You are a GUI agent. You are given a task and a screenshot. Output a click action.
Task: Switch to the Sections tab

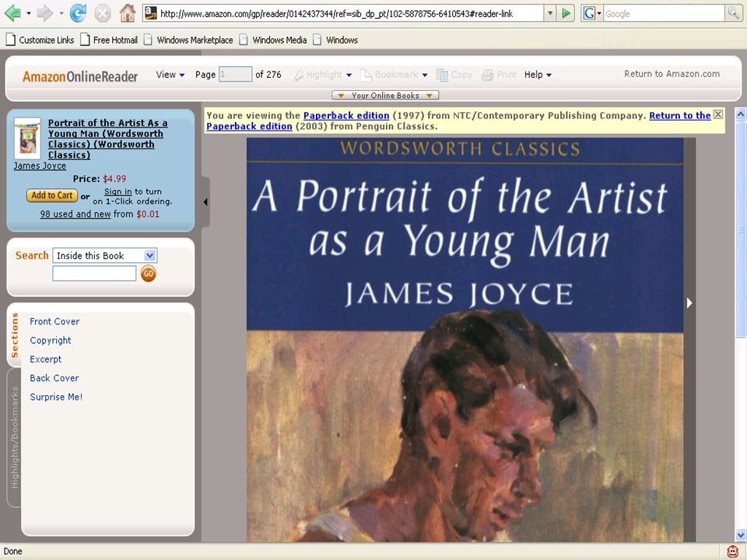[x=14, y=335]
